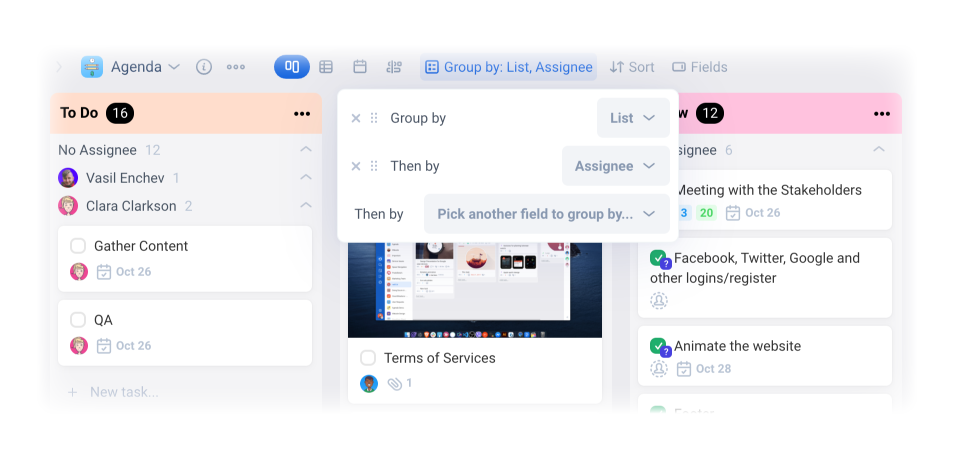Remove the List group-by rule
The image size is (953, 457).
(356, 118)
